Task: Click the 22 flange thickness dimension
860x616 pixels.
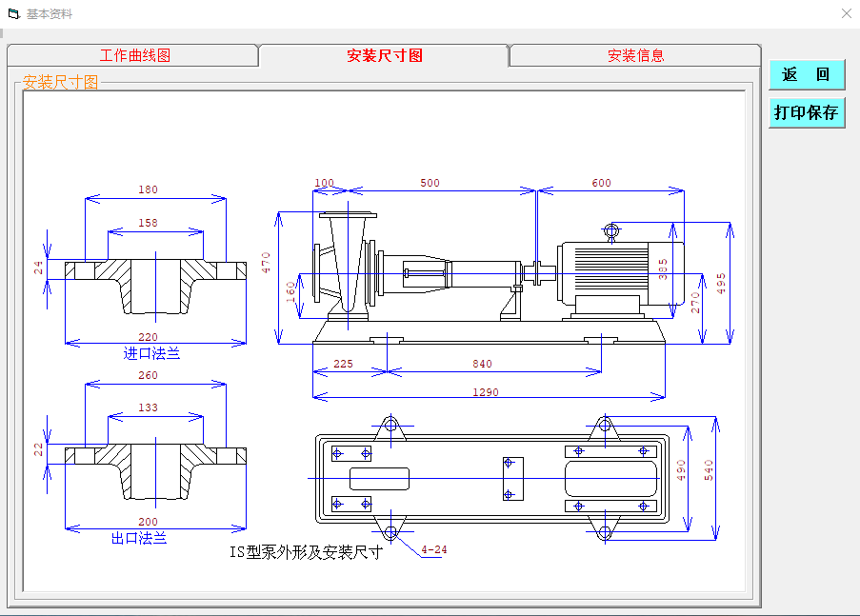Action: click(x=38, y=449)
